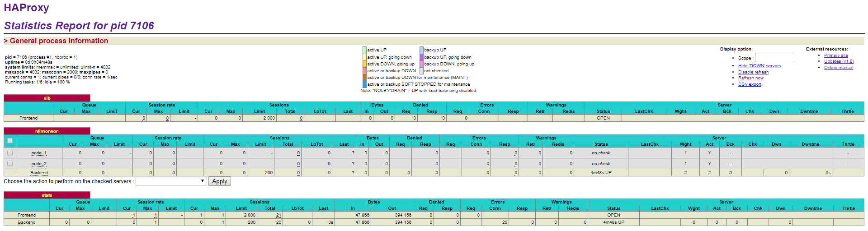Focus the Scope input field

tap(775, 58)
